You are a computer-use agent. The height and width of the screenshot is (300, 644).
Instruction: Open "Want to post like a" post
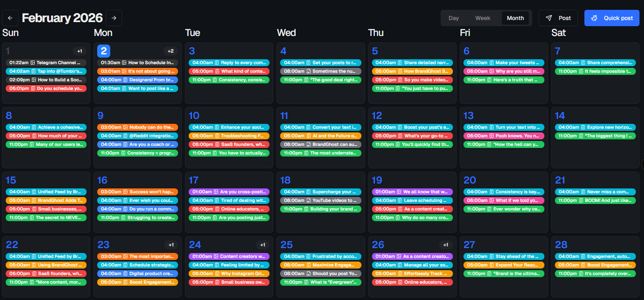point(138,88)
